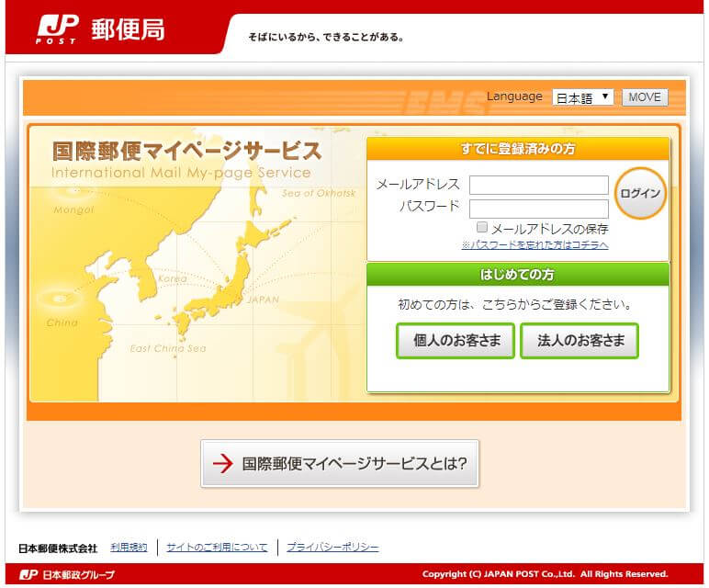
Task: Tick the メールアドレスの保存 checkbox
Action: (482, 227)
